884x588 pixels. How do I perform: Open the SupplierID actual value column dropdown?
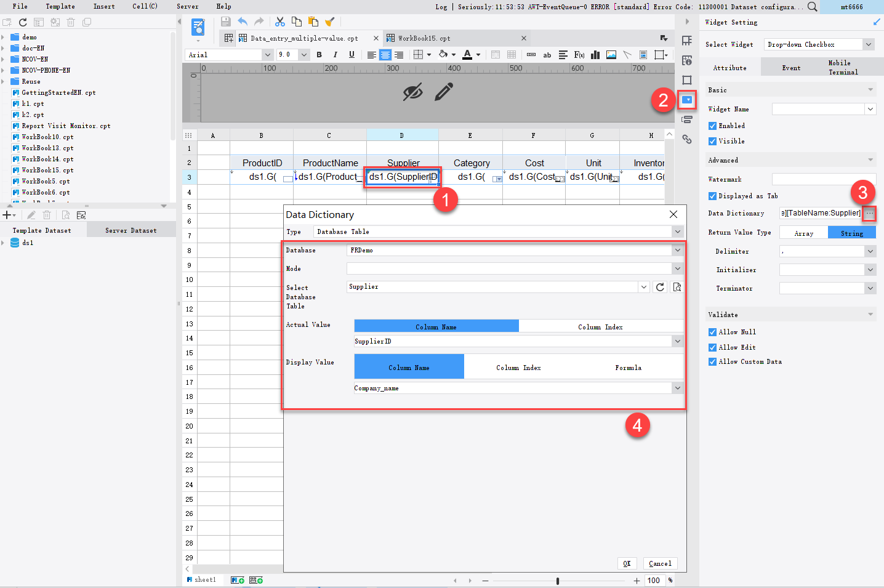click(x=677, y=341)
